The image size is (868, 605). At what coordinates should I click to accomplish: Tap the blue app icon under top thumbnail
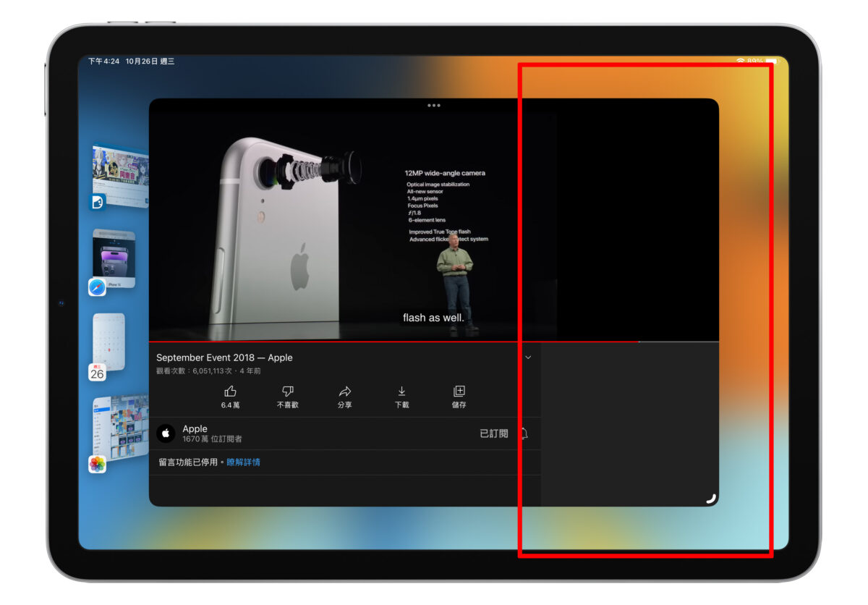click(97, 202)
